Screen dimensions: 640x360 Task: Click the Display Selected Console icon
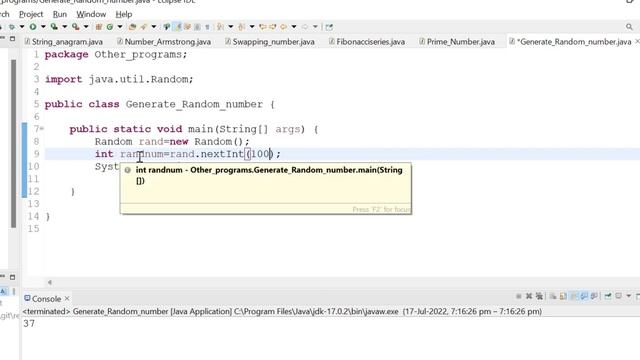(x=618, y=296)
